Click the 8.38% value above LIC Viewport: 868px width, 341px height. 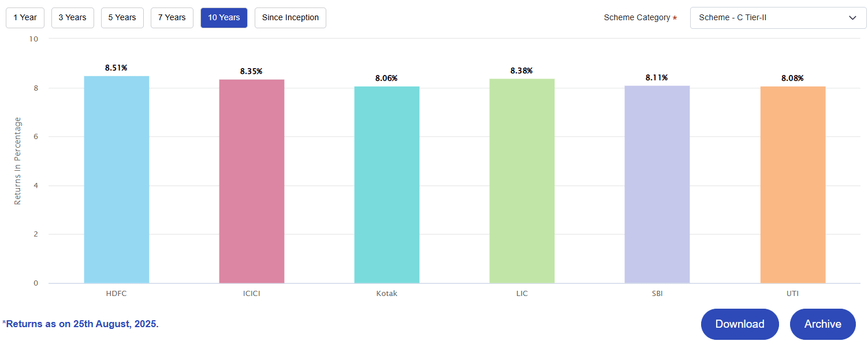[521, 71]
